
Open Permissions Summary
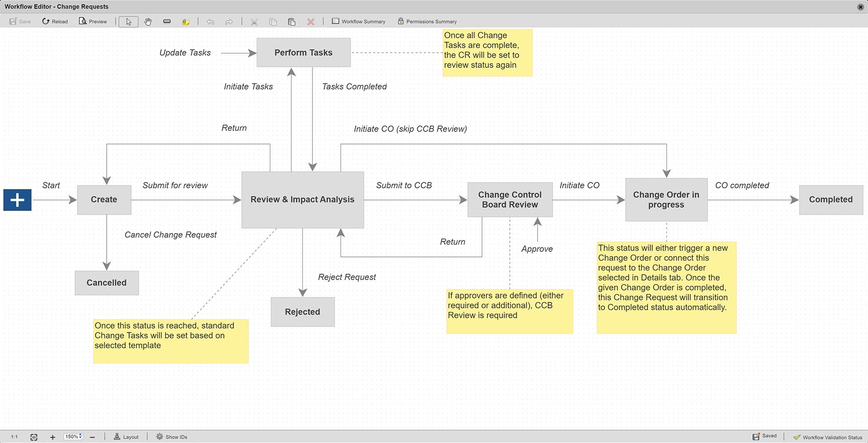(427, 21)
